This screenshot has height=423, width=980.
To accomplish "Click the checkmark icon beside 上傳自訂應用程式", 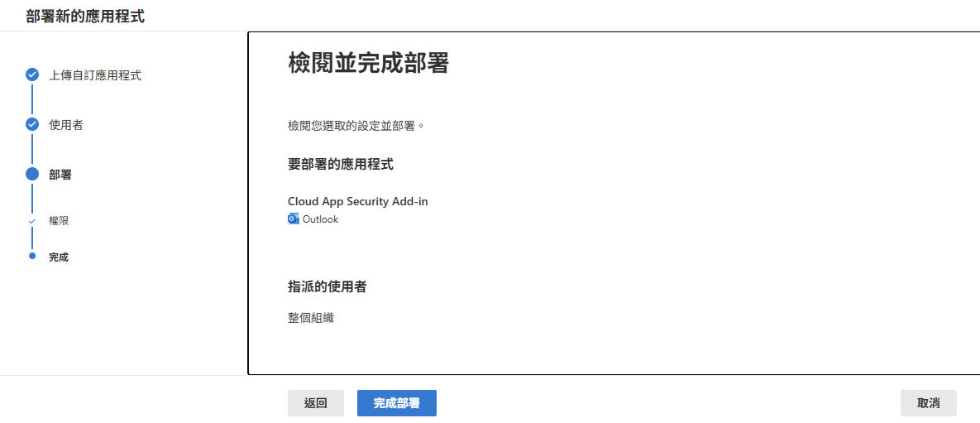I will (x=32, y=75).
